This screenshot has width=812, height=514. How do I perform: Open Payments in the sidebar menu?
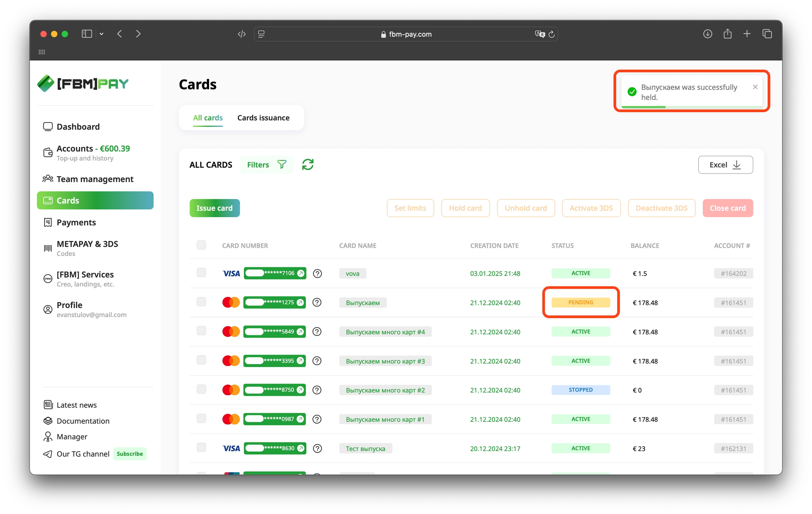click(76, 222)
